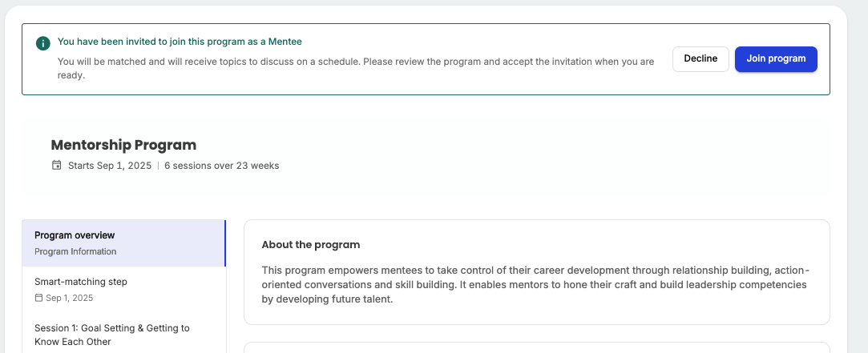
Task: Click the 'Starts Sep 1, 2025' start date text
Action: point(110,166)
